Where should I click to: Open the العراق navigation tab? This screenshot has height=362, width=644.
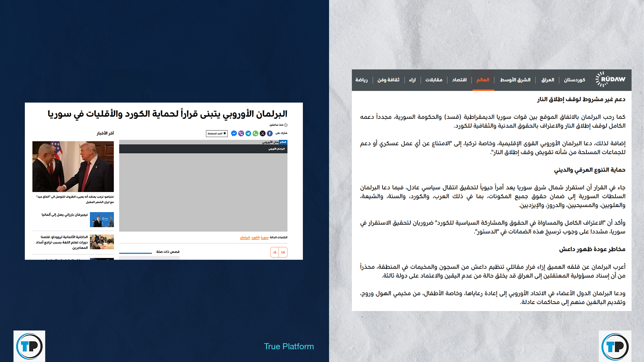coord(547,80)
